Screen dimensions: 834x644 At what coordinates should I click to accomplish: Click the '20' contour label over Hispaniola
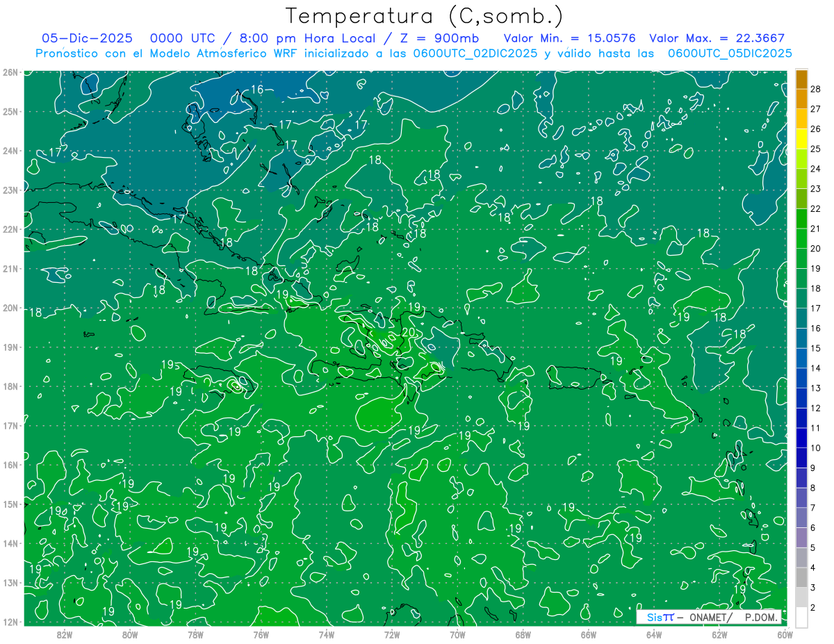coord(409,332)
